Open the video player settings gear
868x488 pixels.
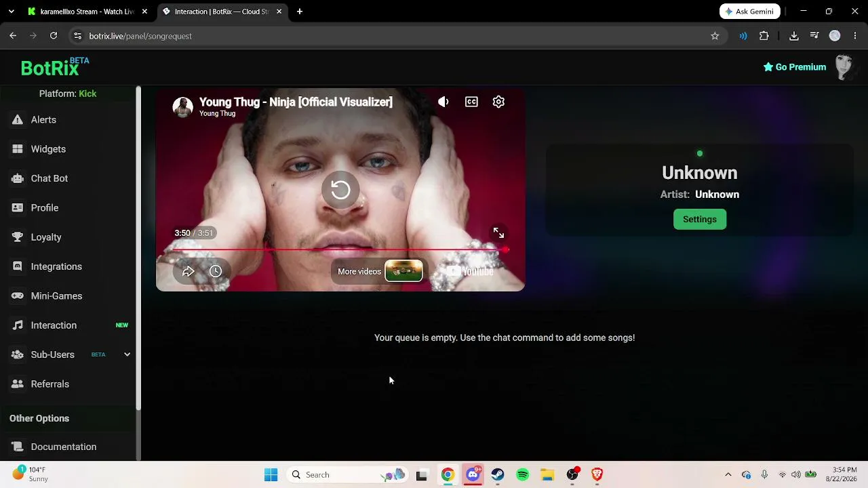coord(498,102)
